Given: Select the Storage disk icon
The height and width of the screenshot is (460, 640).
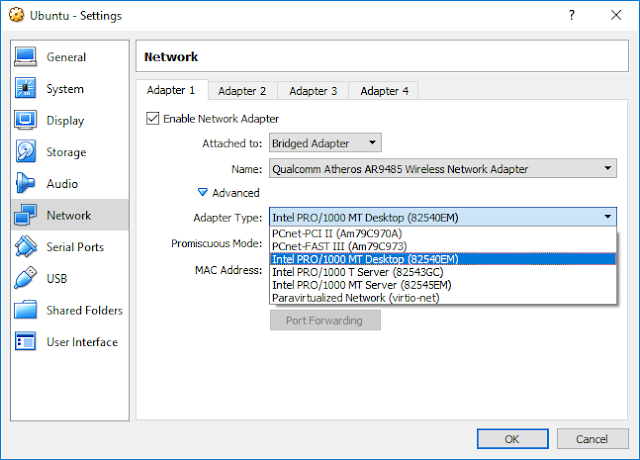Looking at the screenshot, I should [x=25, y=151].
